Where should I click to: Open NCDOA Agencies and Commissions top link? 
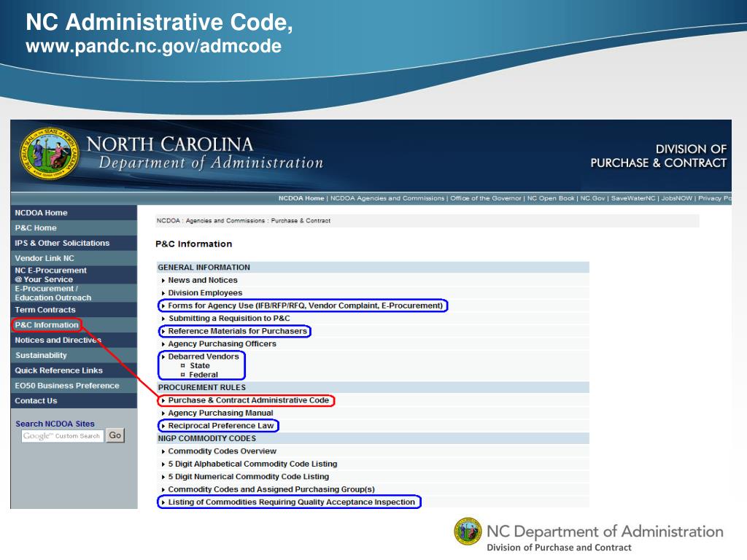click(x=387, y=198)
